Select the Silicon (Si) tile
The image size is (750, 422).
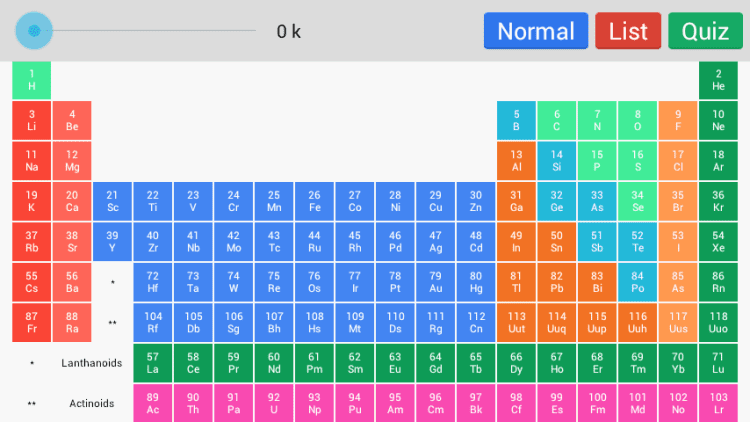tap(557, 161)
